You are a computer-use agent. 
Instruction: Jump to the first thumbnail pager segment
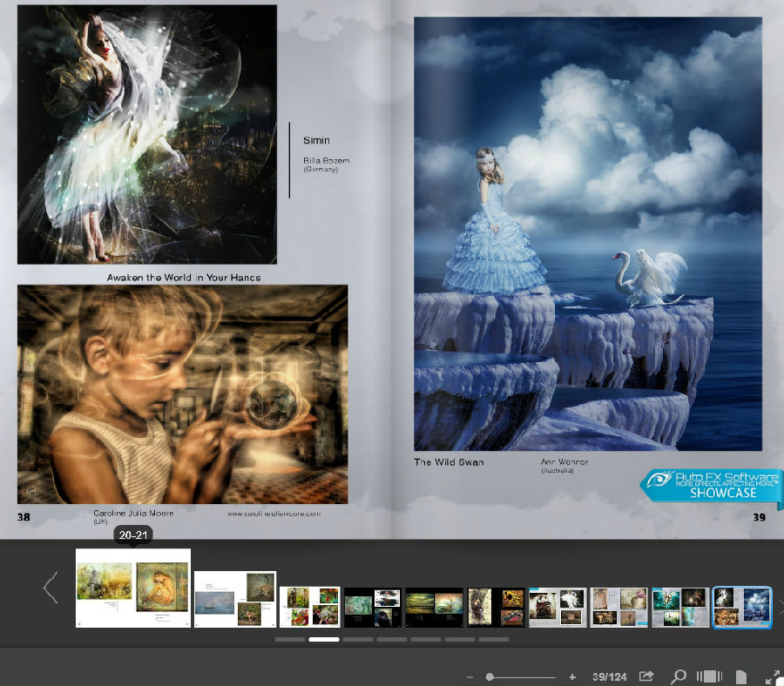tap(290, 640)
